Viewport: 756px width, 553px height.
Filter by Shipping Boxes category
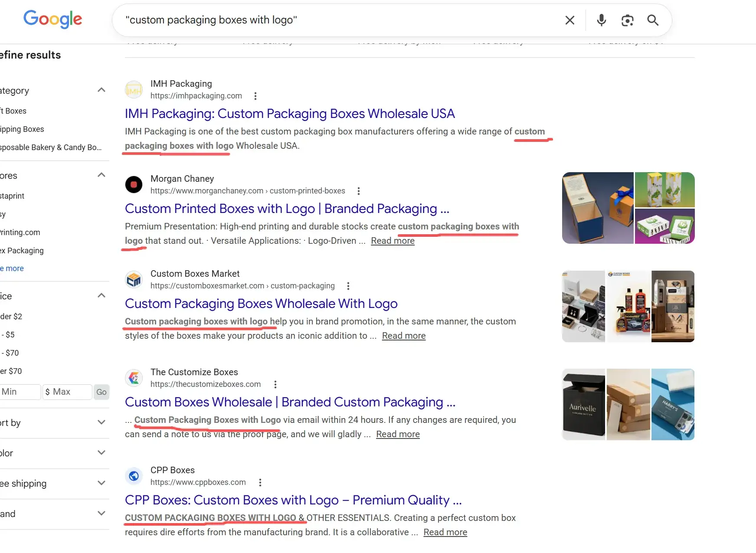[x=22, y=129]
